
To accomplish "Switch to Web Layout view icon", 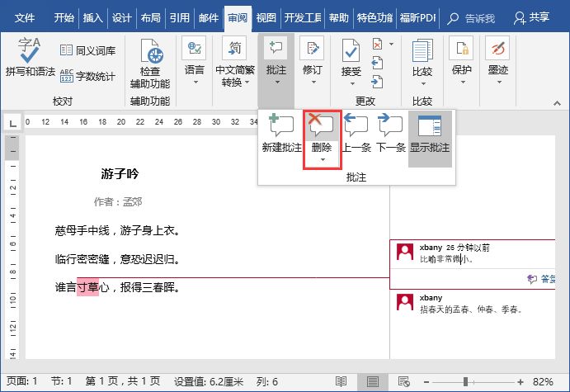I will (404, 381).
